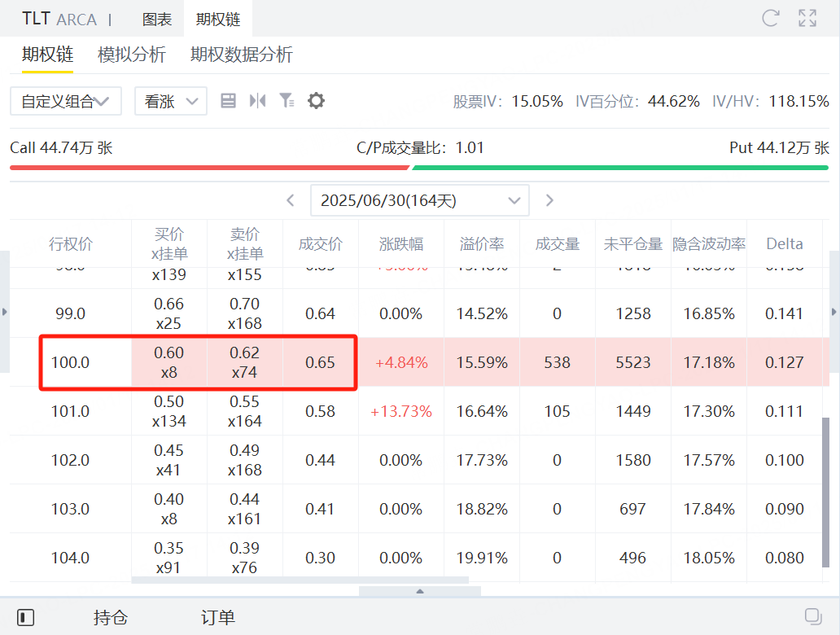The width and height of the screenshot is (840, 635).
Task: Click the left side panel expand arrow
Action: 4,311
